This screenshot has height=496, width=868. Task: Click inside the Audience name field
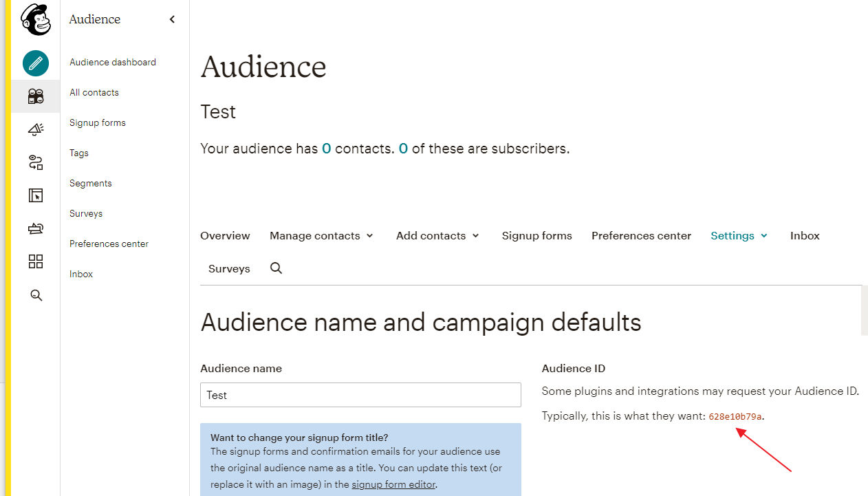(x=360, y=395)
